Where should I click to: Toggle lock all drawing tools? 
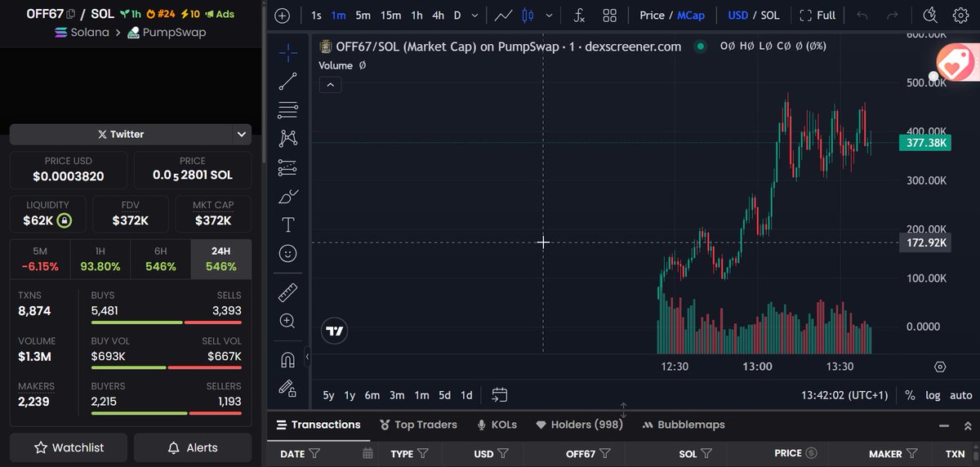[x=287, y=388]
